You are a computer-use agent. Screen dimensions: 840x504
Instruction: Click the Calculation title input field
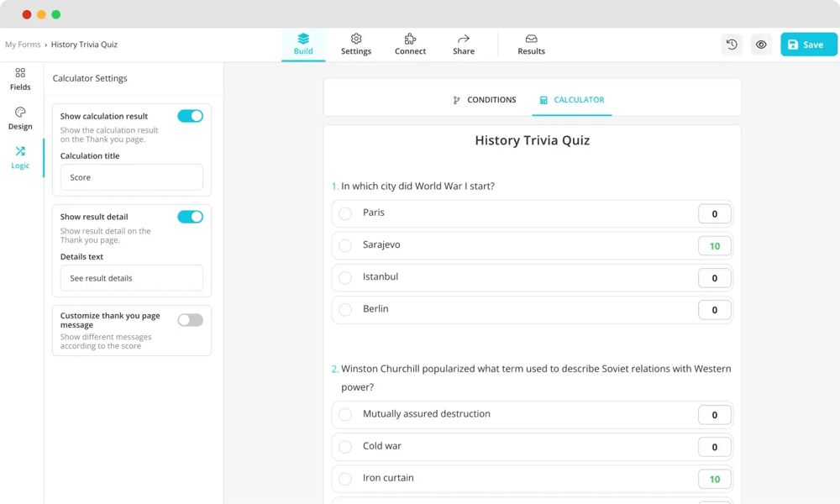tap(132, 177)
